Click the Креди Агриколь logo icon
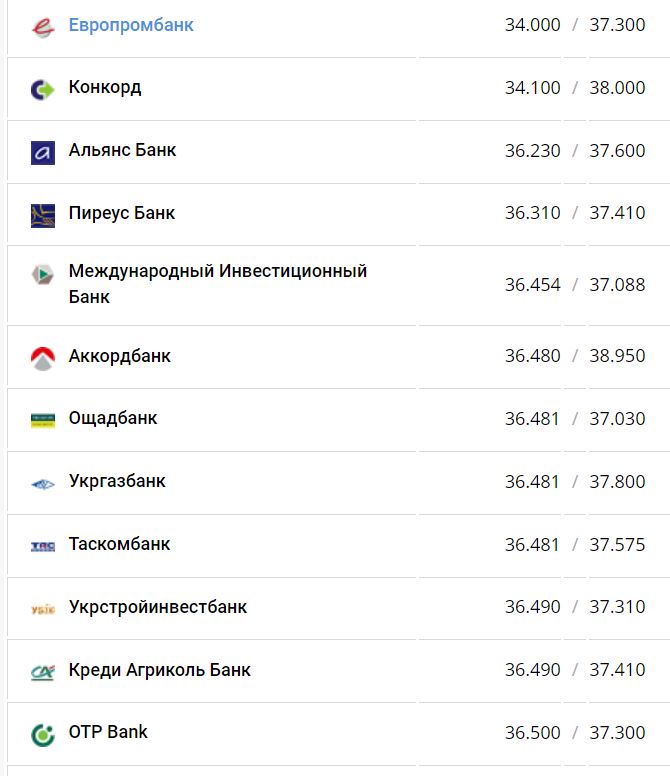 [x=42, y=672]
